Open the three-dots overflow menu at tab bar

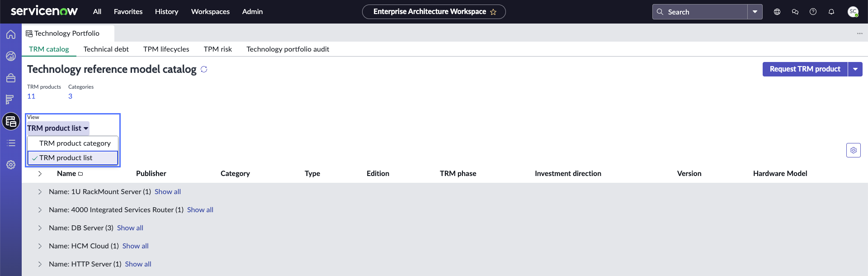point(860,33)
